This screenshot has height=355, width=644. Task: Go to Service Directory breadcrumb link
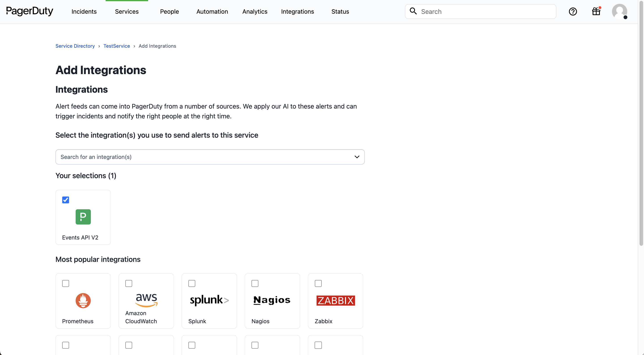point(75,46)
